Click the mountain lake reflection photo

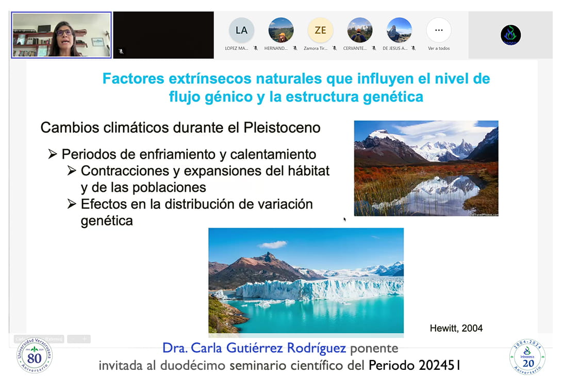[426, 168]
